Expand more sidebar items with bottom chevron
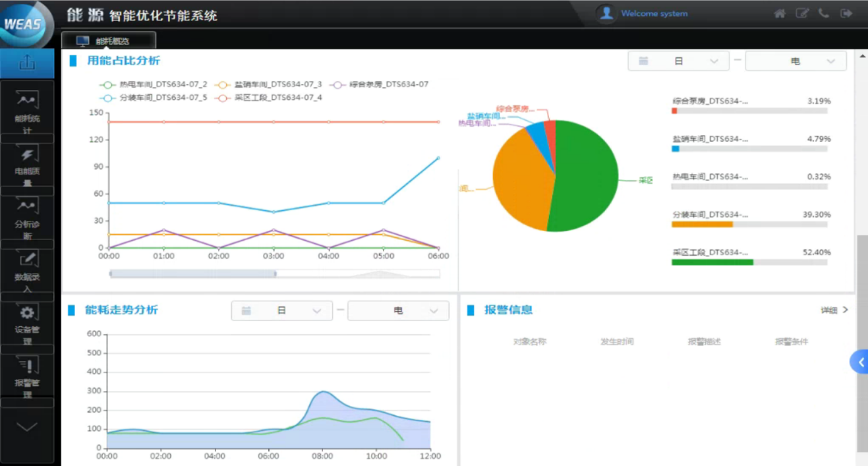The width and height of the screenshot is (868, 466). click(x=27, y=427)
